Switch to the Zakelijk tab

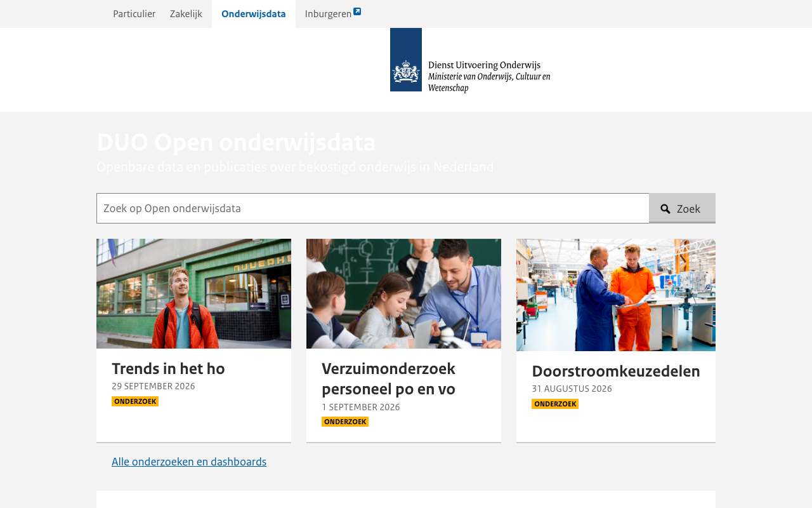[x=186, y=14]
